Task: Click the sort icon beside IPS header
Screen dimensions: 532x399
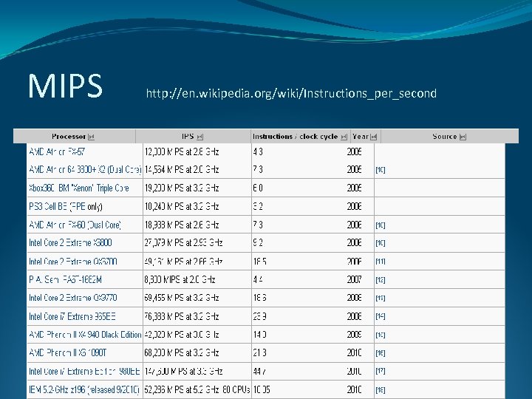Action: [199, 137]
